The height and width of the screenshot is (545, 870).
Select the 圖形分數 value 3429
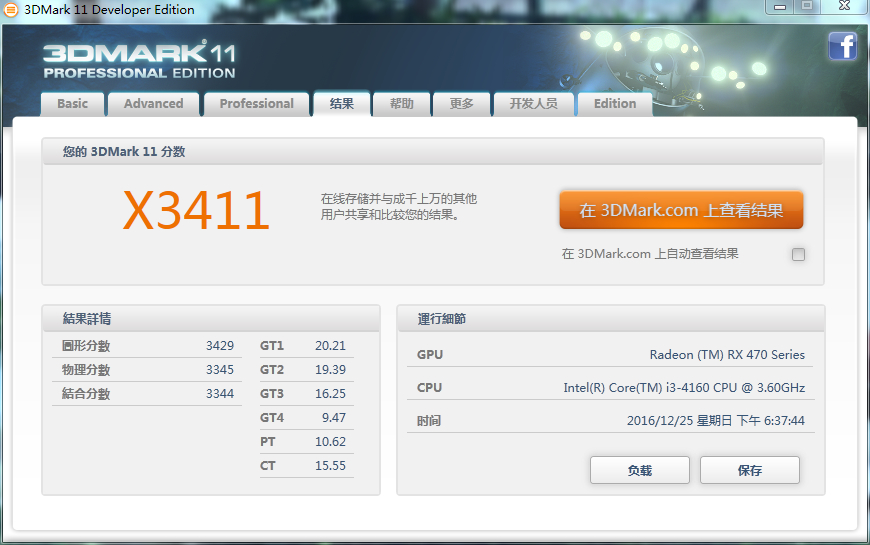click(220, 346)
